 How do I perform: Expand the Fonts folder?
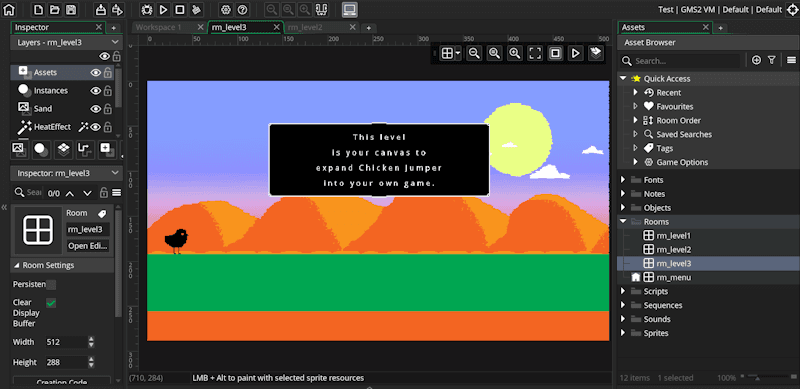pos(622,180)
